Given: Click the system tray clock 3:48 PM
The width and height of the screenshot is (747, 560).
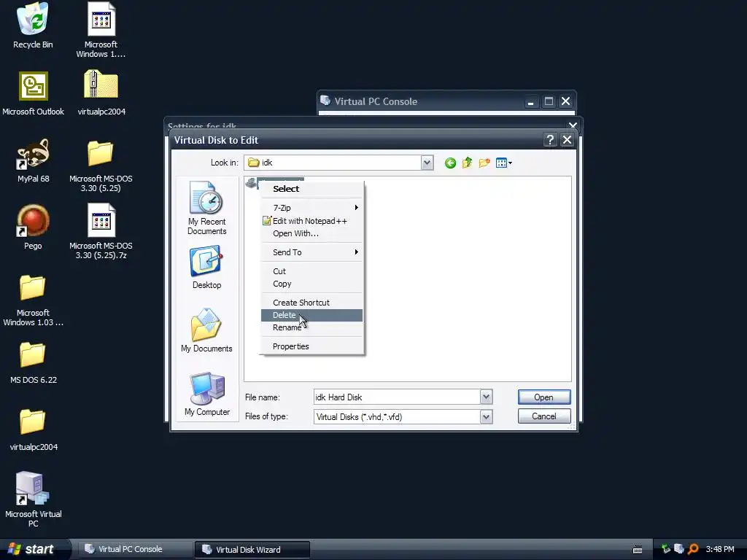Looking at the screenshot, I should pos(720,549).
